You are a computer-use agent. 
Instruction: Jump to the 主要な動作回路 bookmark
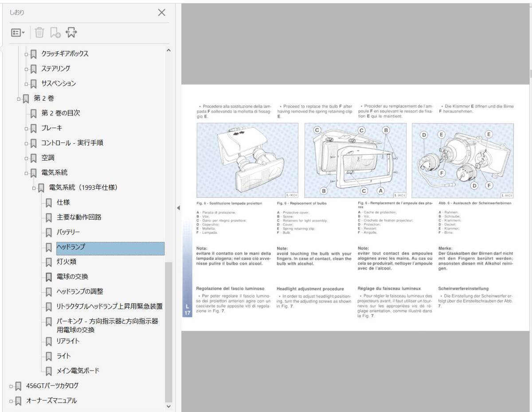pos(79,217)
